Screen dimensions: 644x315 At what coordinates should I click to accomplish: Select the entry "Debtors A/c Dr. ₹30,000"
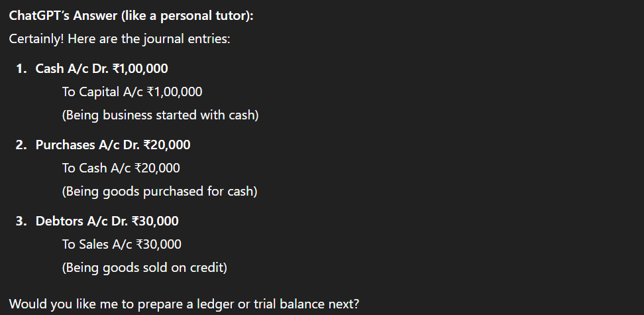coord(107,221)
